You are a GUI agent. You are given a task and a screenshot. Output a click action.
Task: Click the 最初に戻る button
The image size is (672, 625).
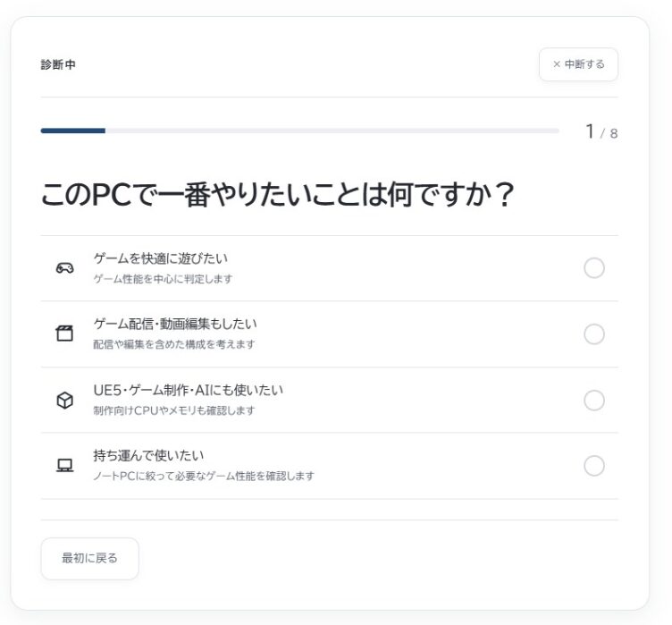click(89, 559)
